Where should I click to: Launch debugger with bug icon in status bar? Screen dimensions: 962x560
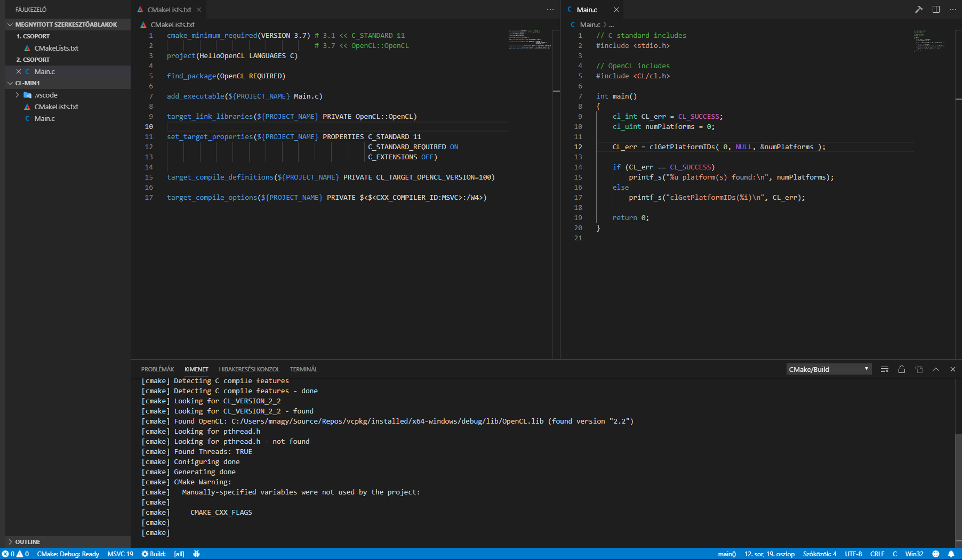point(196,554)
